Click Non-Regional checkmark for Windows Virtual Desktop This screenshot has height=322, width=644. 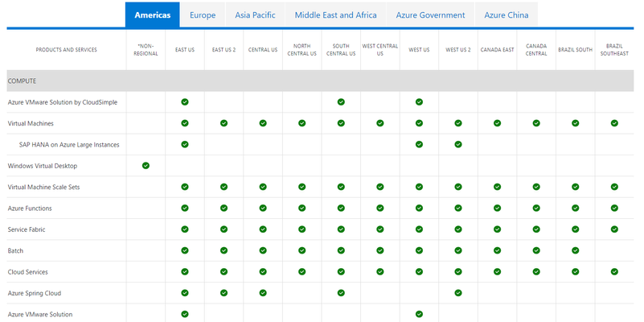coord(146,166)
